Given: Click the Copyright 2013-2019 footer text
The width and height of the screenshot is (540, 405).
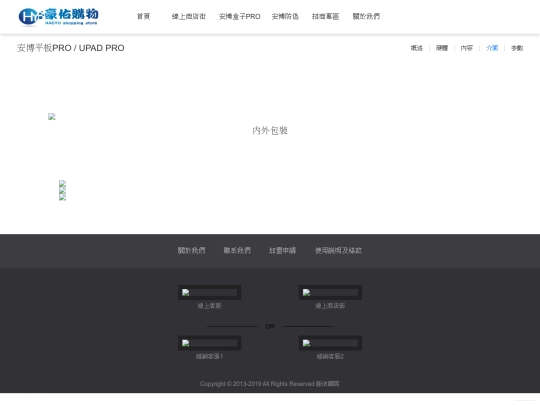Looking at the screenshot, I should click(270, 384).
